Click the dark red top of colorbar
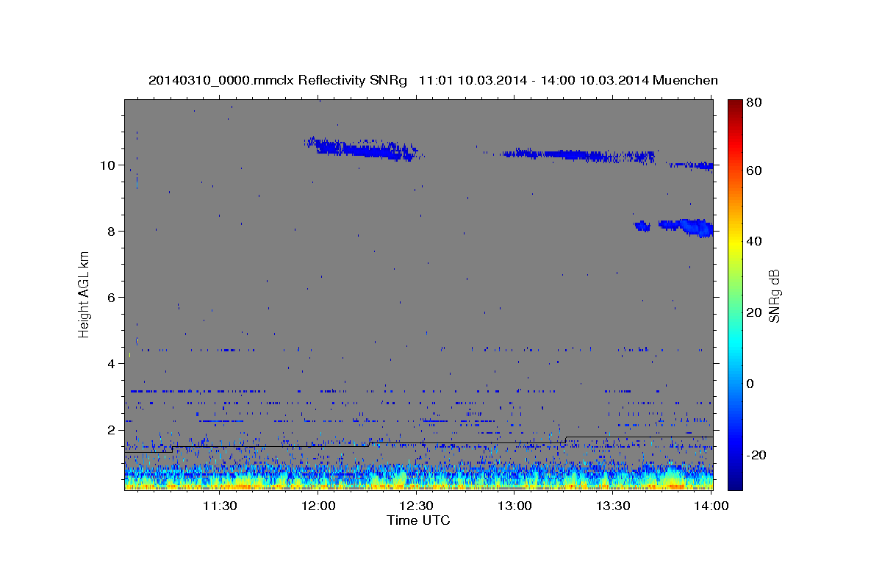Image resolution: width=882 pixels, height=588 pixels. [735, 107]
